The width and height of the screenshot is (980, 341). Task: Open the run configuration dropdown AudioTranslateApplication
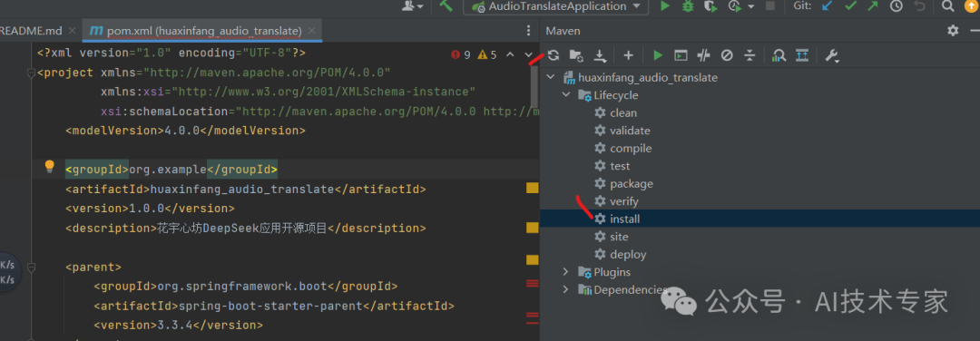[555, 6]
